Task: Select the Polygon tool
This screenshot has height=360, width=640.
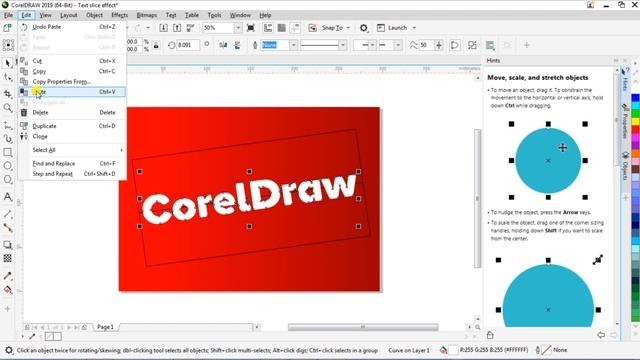Action: click(x=8, y=179)
